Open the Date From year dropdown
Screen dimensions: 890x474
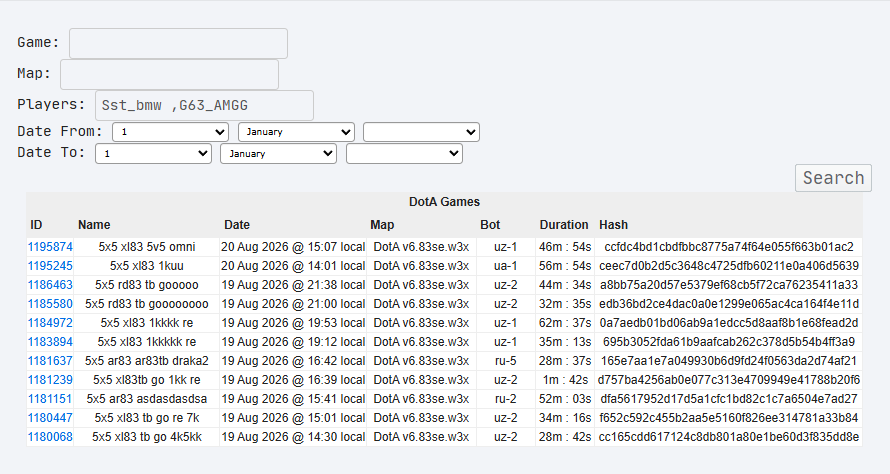tap(421, 132)
